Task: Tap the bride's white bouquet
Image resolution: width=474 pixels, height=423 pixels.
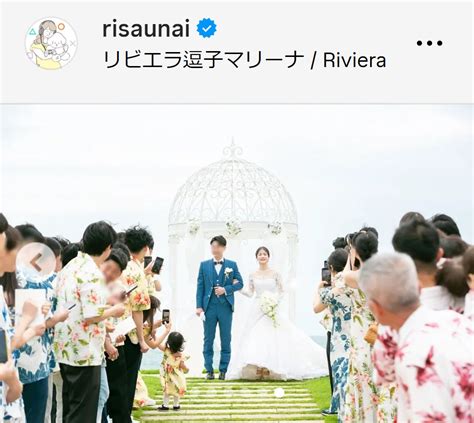Action: tap(269, 306)
